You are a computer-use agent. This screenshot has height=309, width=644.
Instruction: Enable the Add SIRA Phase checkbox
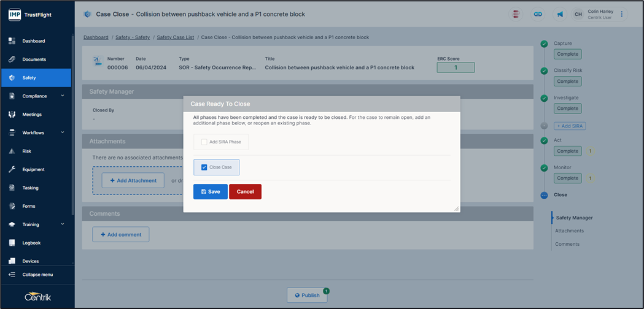click(204, 142)
